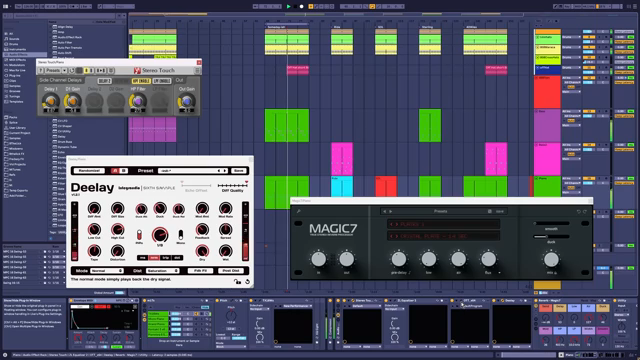Image resolution: width=640 pixels, height=360 pixels.
Task: Click HP Filter knob in Stereo Touch
Action: point(138,101)
